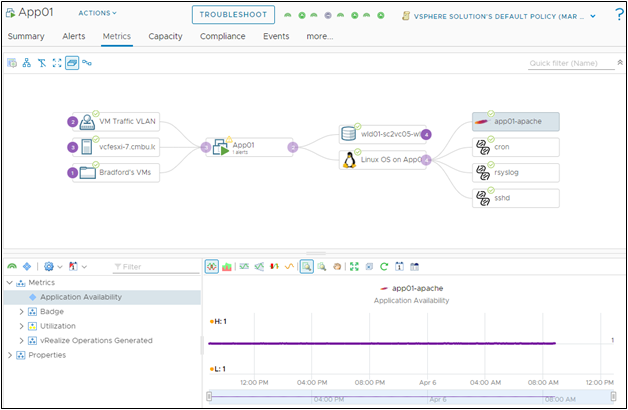The image size is (628, 410).
Task: Open the more... tab menu
Action: click(x=320, y=36)
